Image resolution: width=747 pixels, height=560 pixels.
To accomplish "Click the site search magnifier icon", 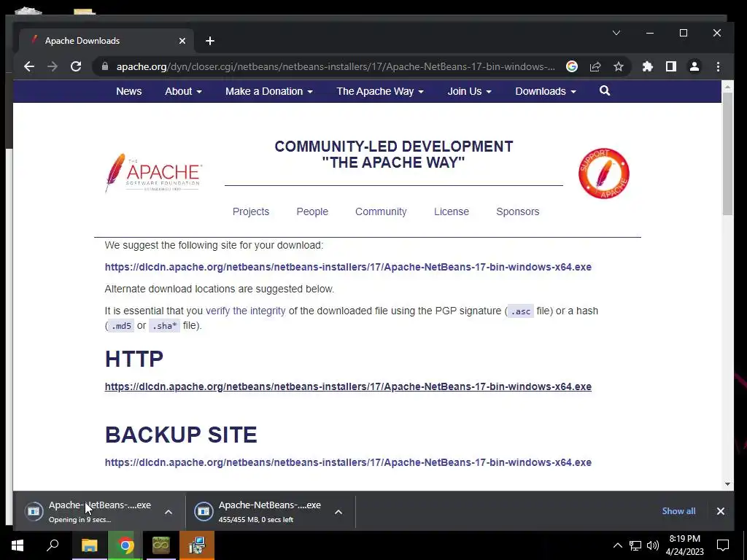I will [x=605, y=91].
